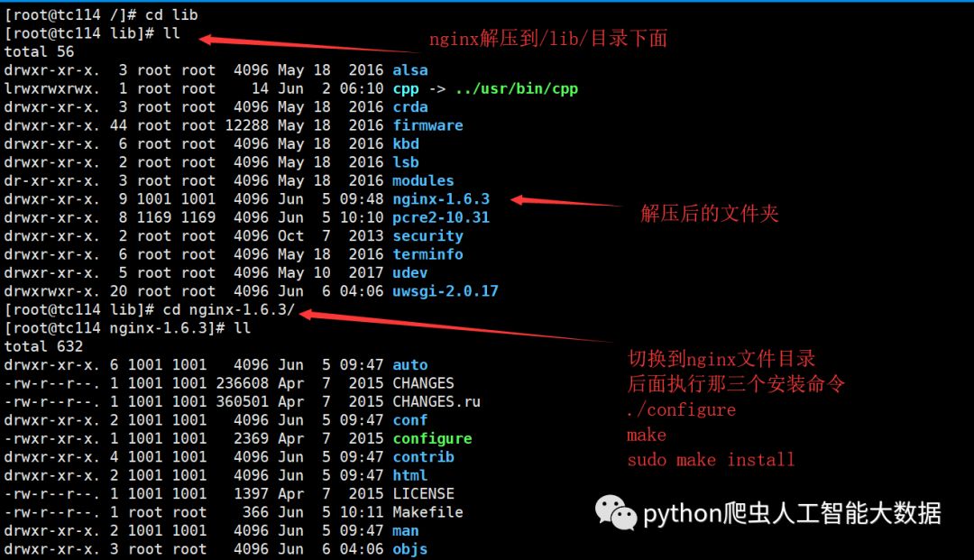Click the ../usr/bin/cpp link target

pyautogui.click(x=516, y=88)
